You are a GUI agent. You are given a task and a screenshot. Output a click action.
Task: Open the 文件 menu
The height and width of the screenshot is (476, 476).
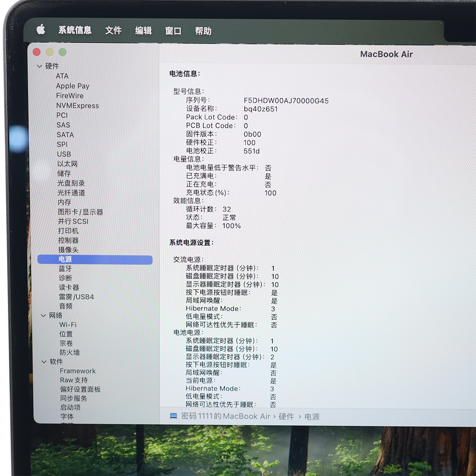(113, 30)
